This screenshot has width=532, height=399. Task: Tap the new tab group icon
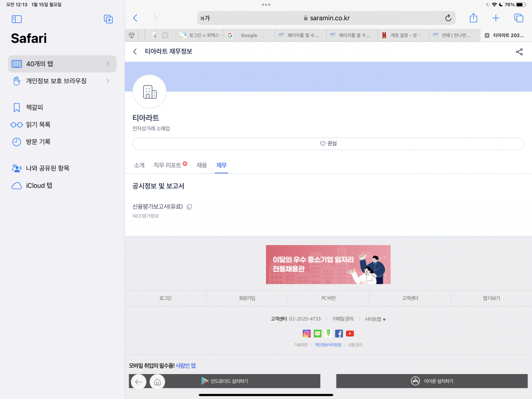click(x=108, y=19)
